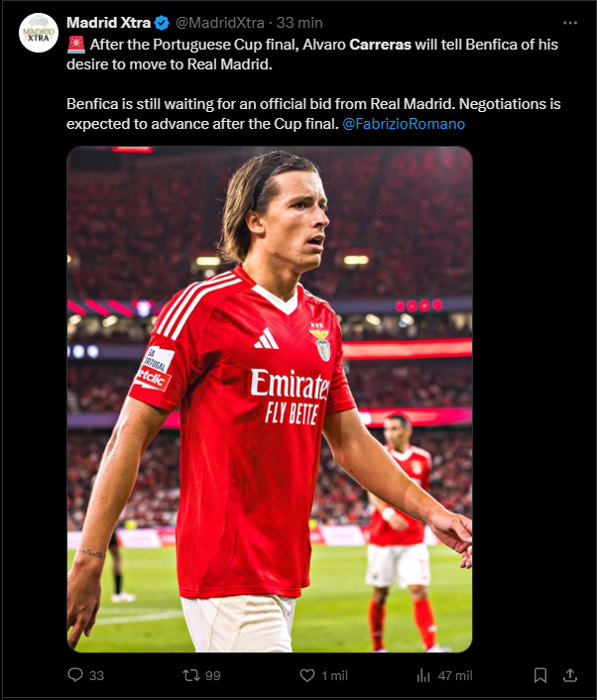The width and height of the screenshot is (597, 700).
Task: Open the Madrid Xtra display name link
Action: [108, 23]
